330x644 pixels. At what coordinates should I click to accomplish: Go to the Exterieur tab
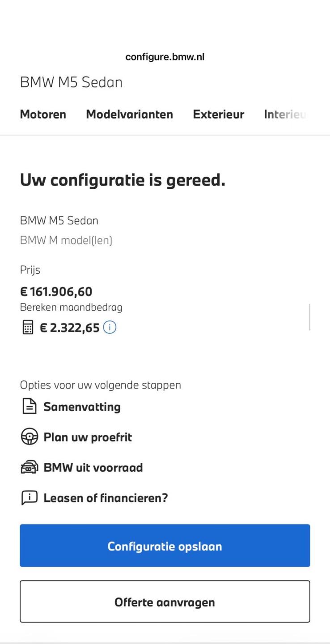click(218, 114)
